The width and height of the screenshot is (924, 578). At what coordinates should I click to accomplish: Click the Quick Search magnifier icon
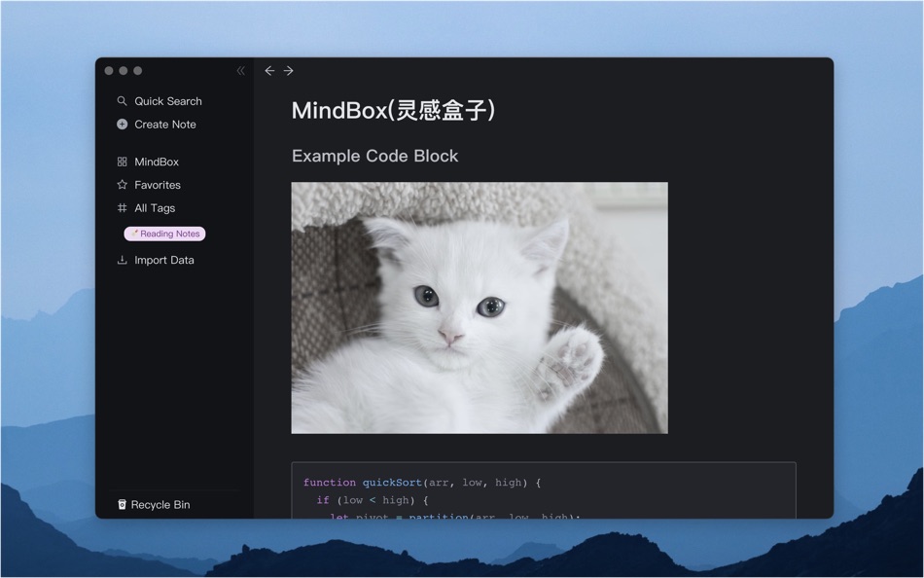[x=122, y=101]
